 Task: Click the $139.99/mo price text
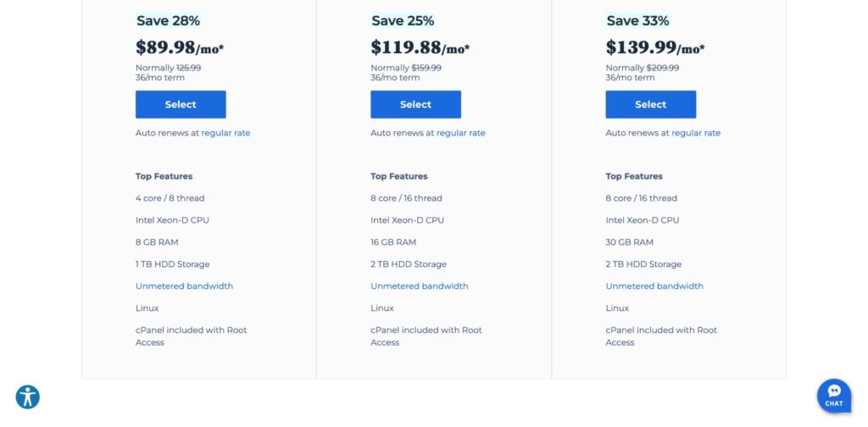point(654,47)
